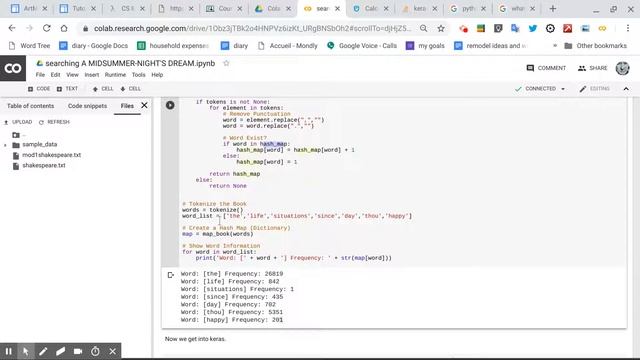Select the Files tab
The image size is (640, 360).
click(x=127, y=106)
